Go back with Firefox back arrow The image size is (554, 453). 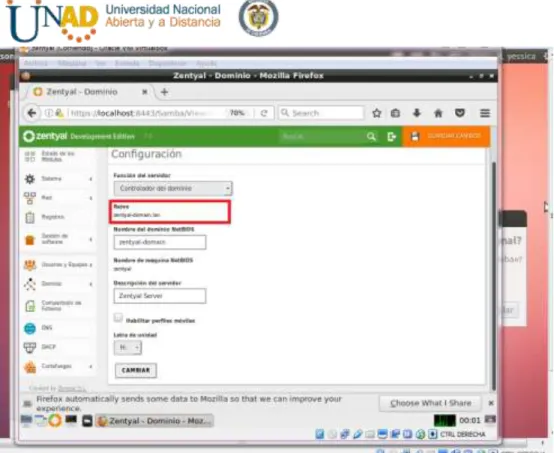[32, 113]
